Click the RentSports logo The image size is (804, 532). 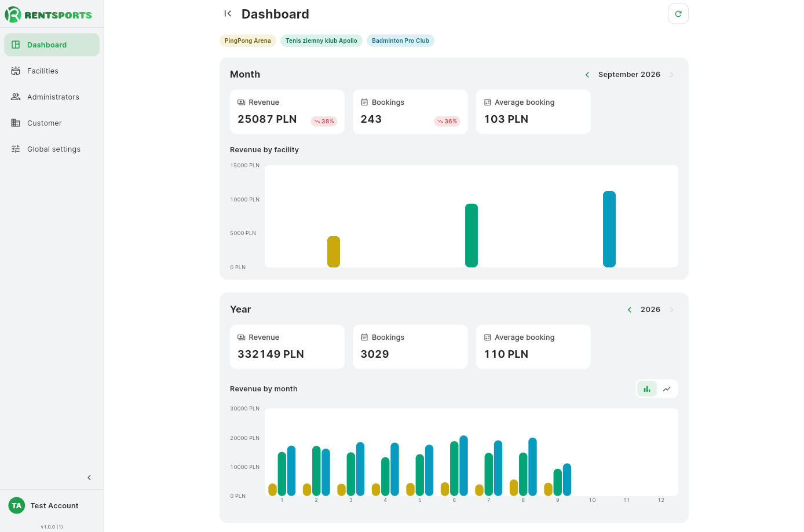point(49,14)
